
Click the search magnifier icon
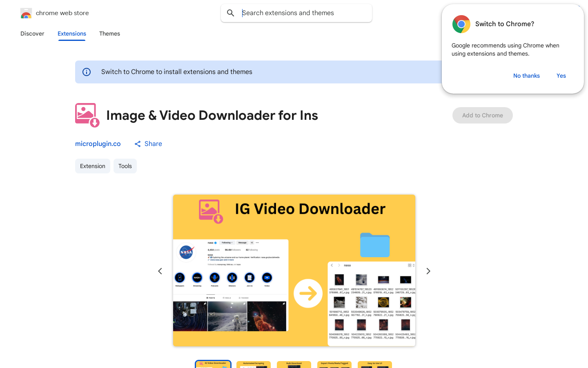[x=231, y=13]
